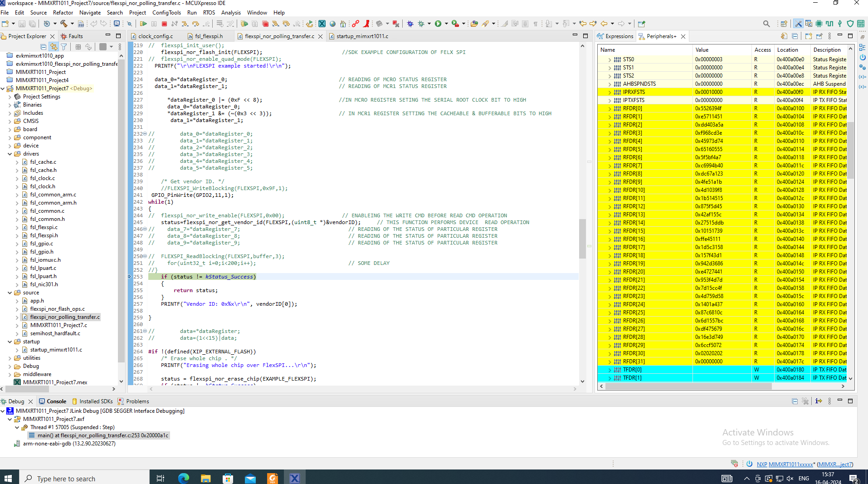Image resolution: width=868 pixels, height=484 pixels.
Task: Save the current file with the disk icon
Action: pos(21,23)
